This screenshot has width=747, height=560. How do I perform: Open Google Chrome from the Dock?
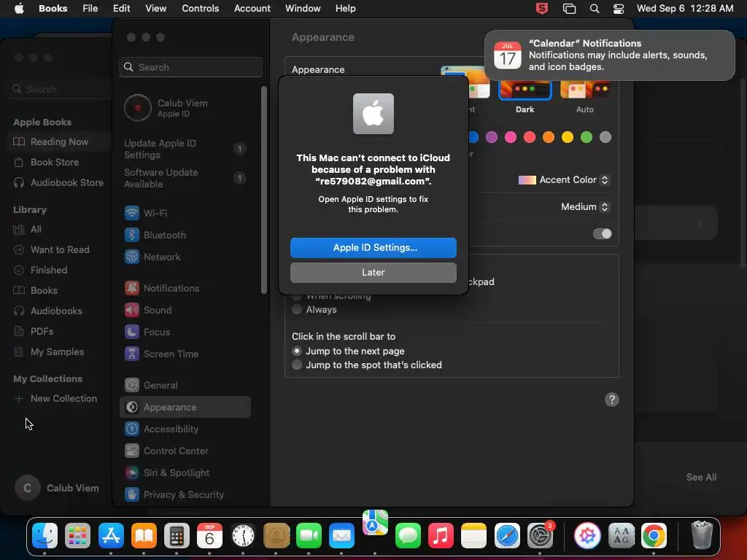[654, 536]
